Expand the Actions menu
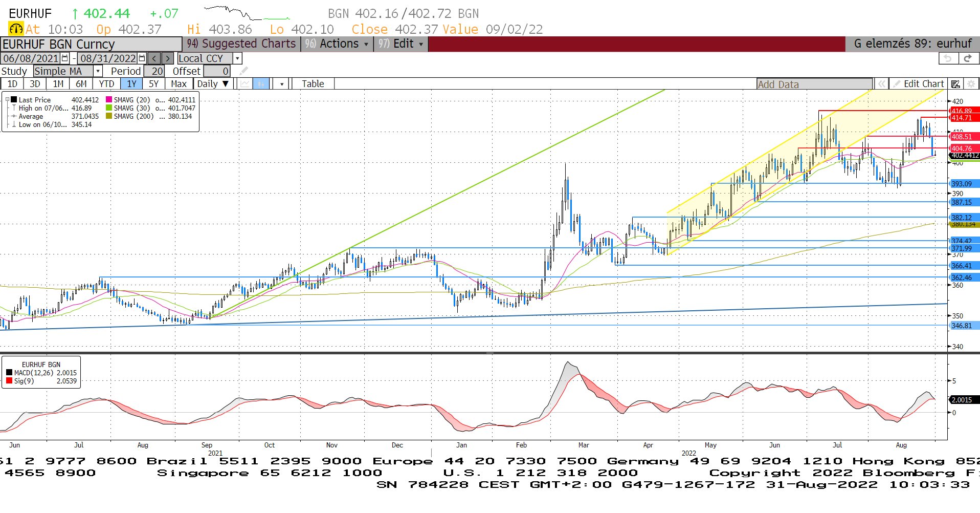The width and height of the screenshot is (980, 513). [x=337, y=44]
